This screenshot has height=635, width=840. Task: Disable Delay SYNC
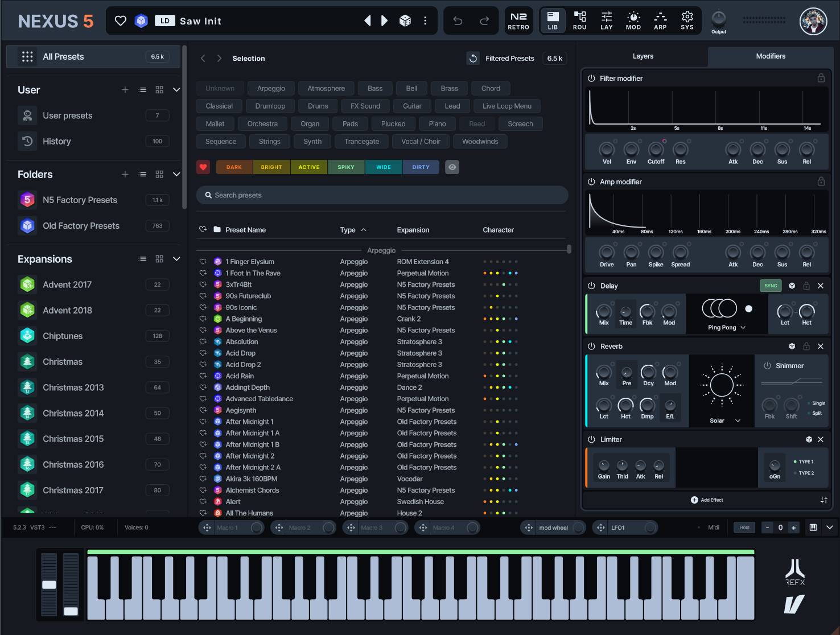[771, 286]
